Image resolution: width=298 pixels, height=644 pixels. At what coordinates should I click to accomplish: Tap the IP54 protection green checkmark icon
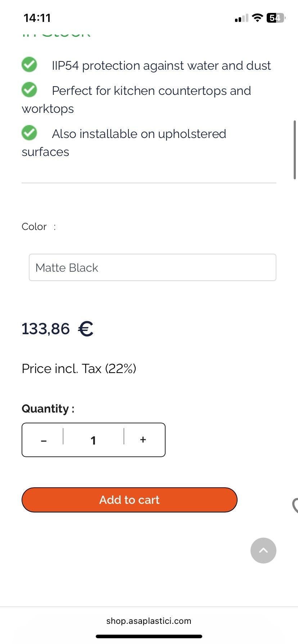(x=29, y=65)
